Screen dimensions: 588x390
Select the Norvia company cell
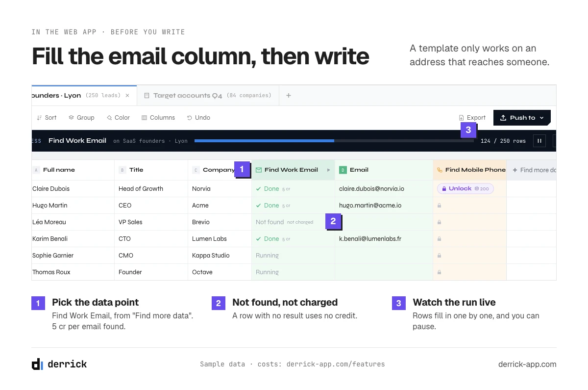(220, 189)
